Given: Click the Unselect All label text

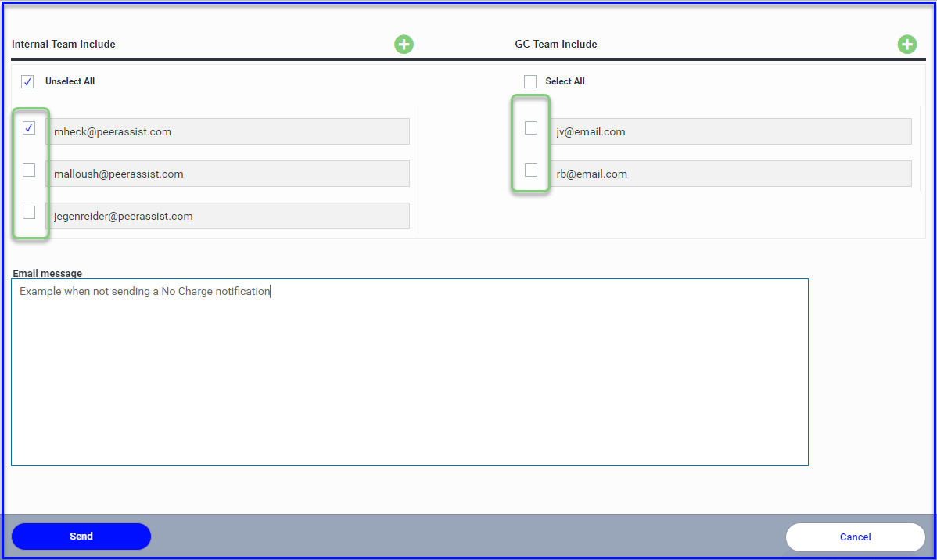Looking at the screenshot, I should point(70,81).
